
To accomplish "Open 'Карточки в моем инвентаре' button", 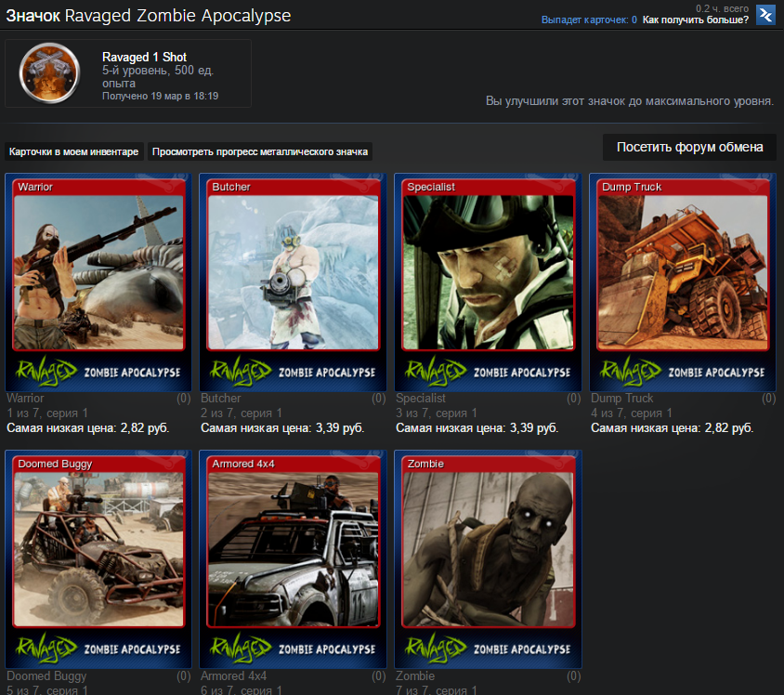I will [74, 151].
